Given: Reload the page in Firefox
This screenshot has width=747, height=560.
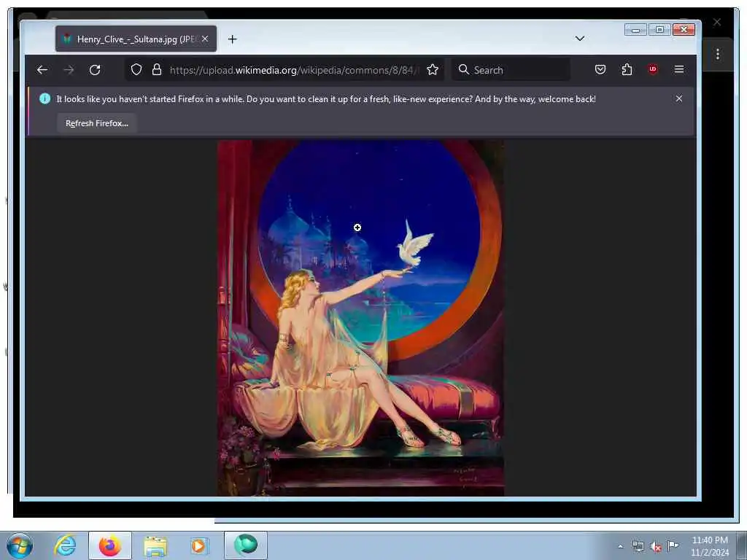Looking at the screenshot, I should 95,70.
